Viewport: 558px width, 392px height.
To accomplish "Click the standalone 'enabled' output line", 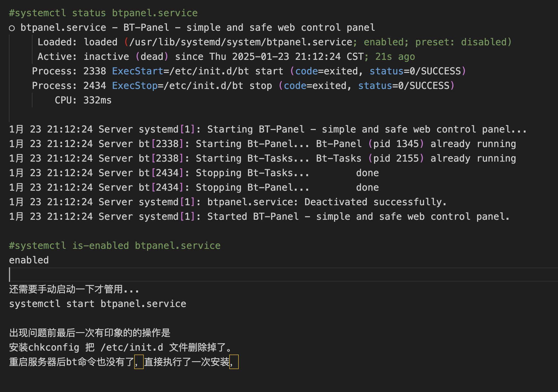I will coord(29,260).
